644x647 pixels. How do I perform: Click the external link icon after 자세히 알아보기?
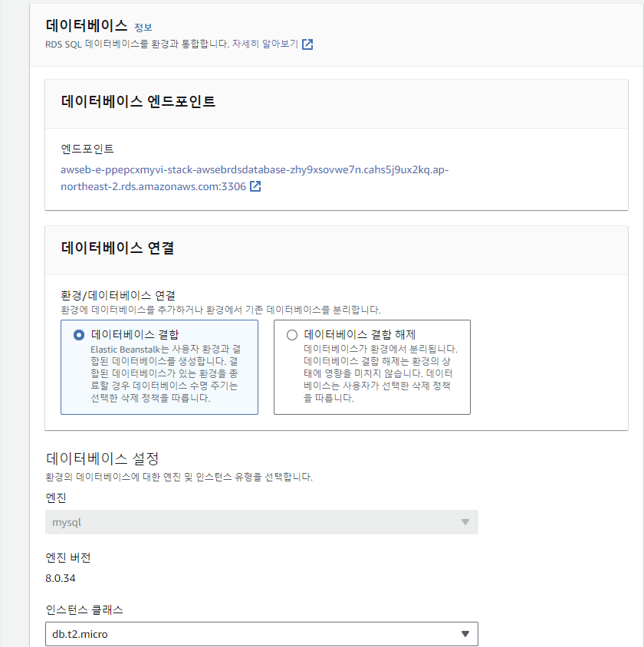click(307, 44)
